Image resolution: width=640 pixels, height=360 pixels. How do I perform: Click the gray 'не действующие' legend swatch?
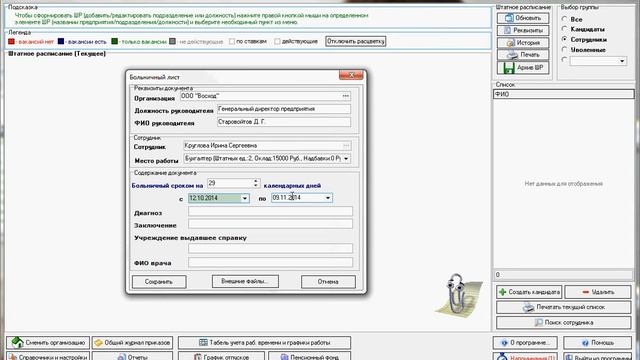(x=173, y=41)
